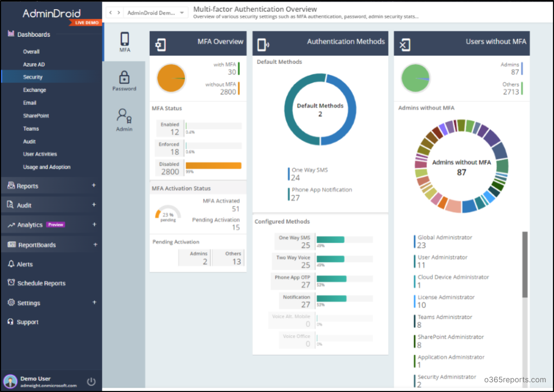This screenshot has width=554, height=392.
Task: Select the Email dashboard
Action: (x=30, y=103)
